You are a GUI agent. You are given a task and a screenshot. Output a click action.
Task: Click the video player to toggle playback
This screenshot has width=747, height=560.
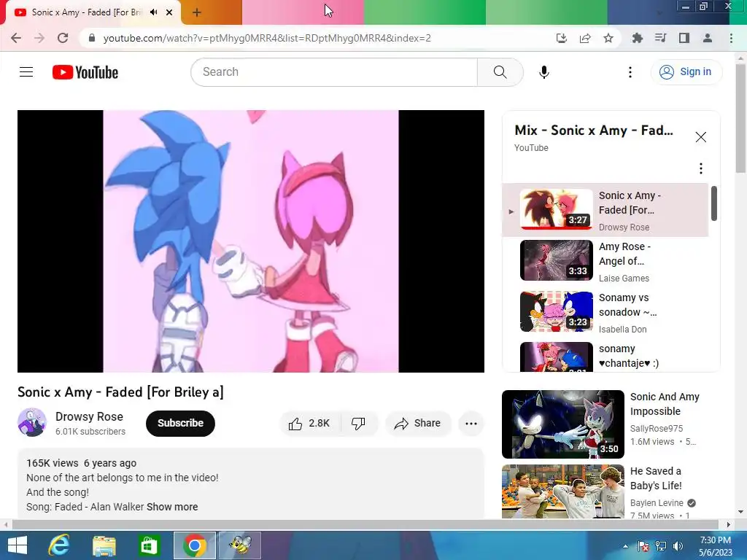click(251, 241)
